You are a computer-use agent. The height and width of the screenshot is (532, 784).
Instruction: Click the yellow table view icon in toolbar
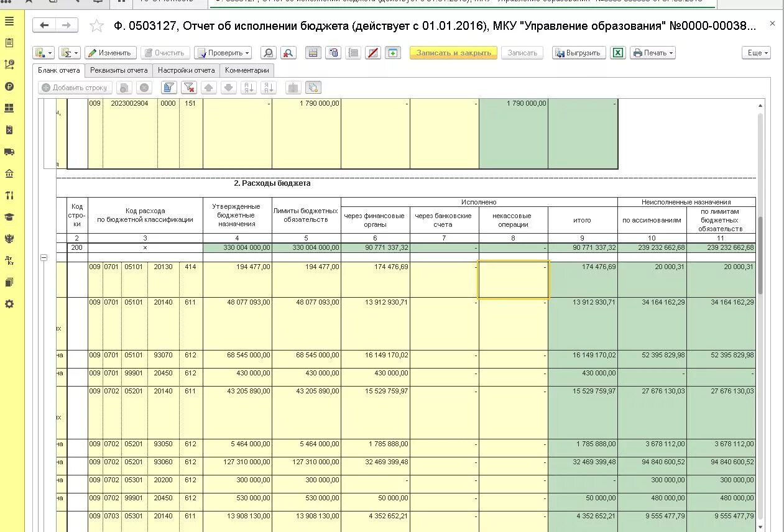(x=313, y=53)
